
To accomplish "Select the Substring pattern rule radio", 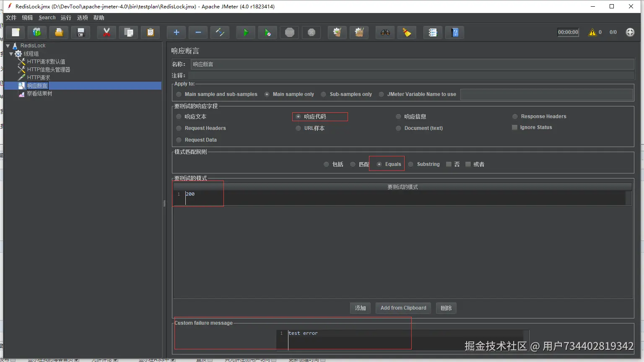I will [410, 164].
